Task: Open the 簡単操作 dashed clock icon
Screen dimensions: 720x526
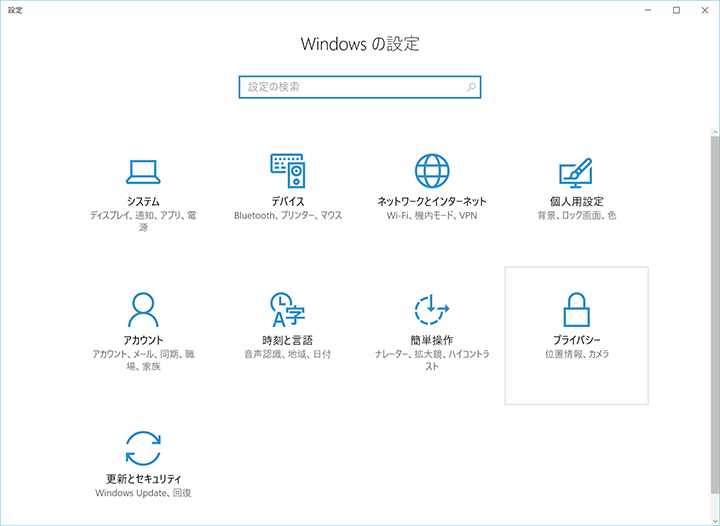Action: click(432, 310)
